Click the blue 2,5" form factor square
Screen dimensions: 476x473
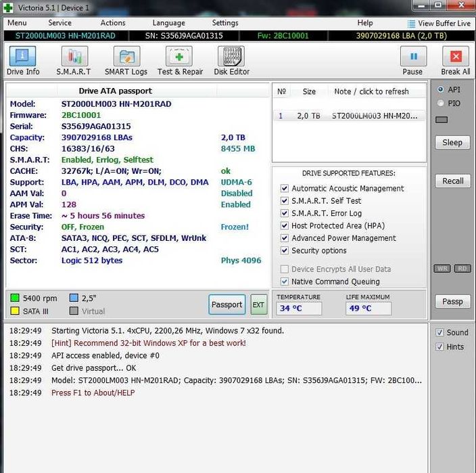(x=74, y=298)
